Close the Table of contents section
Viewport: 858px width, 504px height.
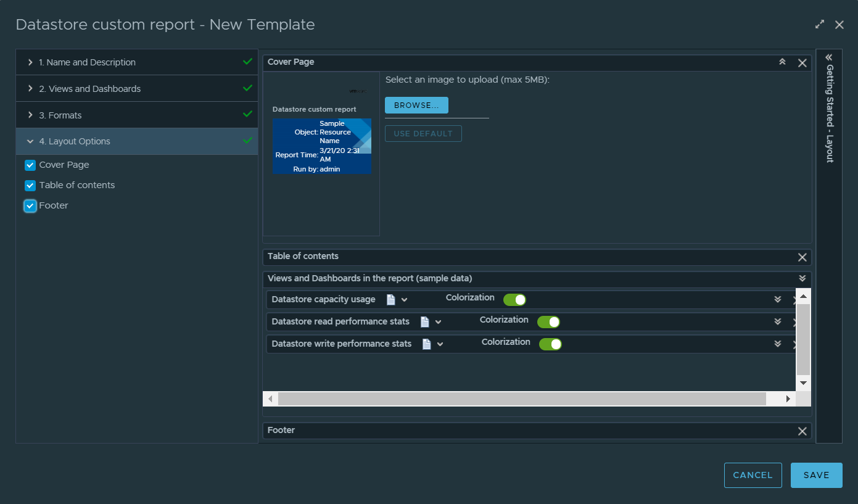(x=802, y=257)
